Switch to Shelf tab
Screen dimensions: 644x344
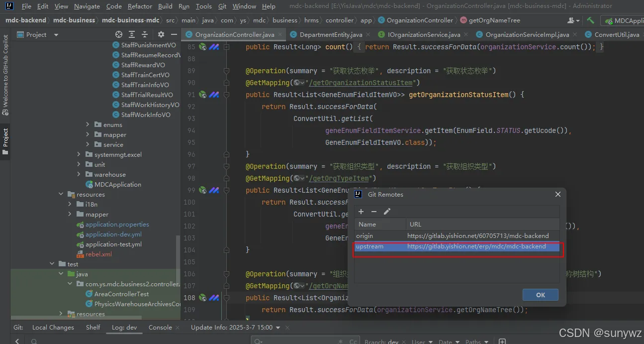click(x=93, y=328)
